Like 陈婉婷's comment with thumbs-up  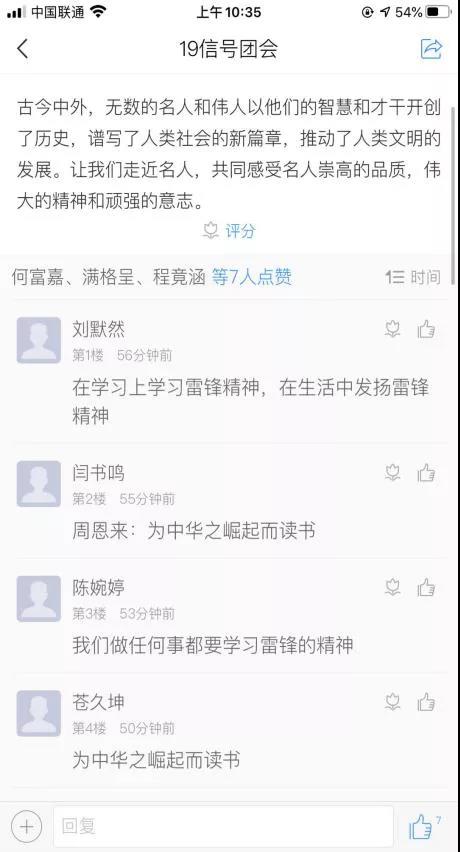[x=426, y=587]
